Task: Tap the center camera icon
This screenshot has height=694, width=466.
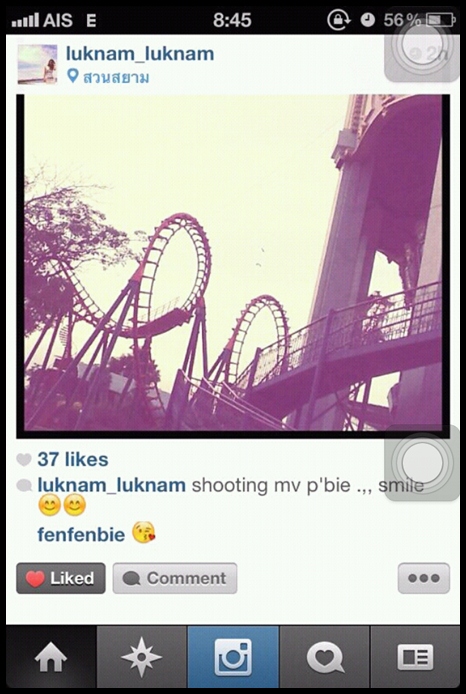Action: pos(233,658)
